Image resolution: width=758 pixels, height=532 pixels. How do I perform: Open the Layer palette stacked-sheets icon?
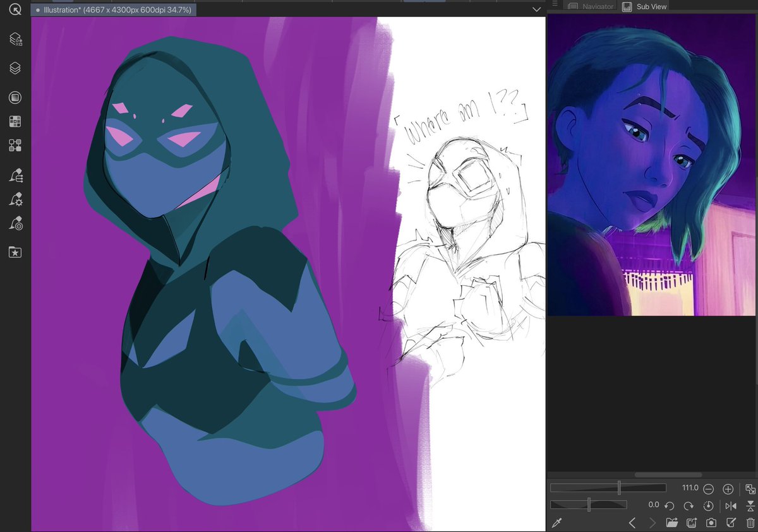point(15,68)
